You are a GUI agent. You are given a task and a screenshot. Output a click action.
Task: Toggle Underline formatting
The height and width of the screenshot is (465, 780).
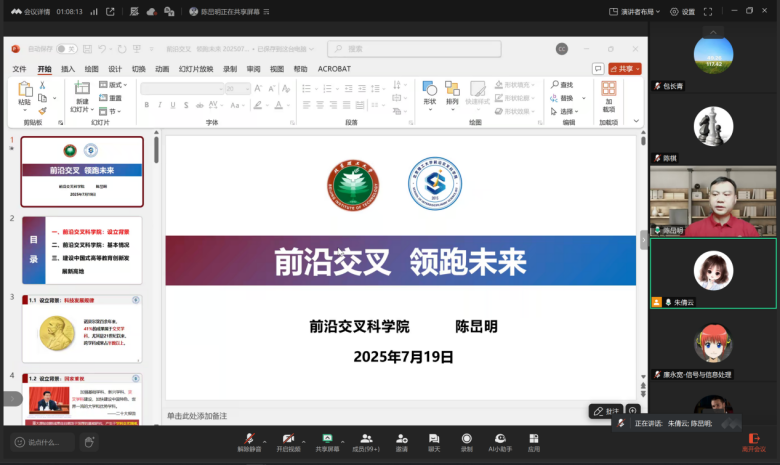[173, 105]
